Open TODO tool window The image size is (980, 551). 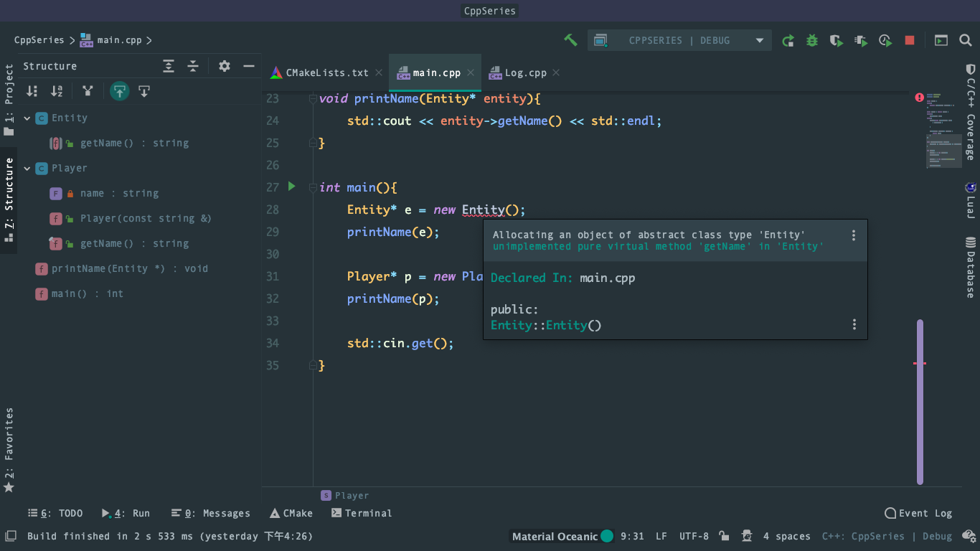(x=55, y=514)
